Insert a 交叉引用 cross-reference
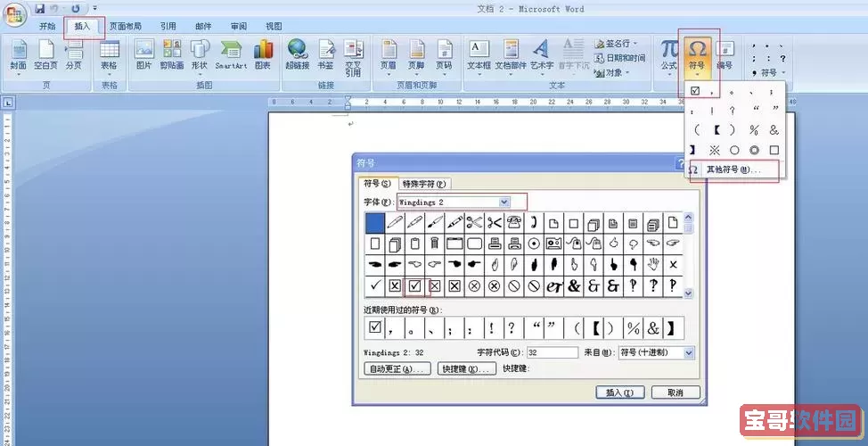868x446 pixels. (353, 56)
